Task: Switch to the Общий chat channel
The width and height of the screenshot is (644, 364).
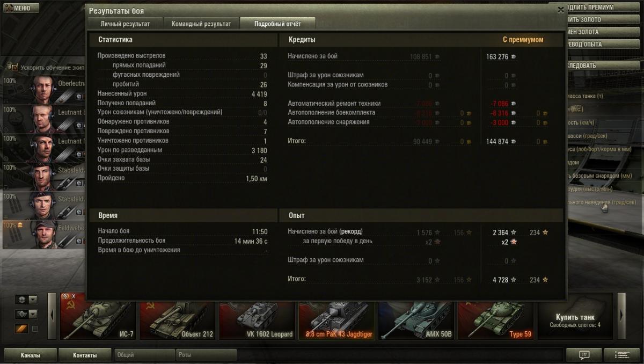Action: click(x=144, y=355)
